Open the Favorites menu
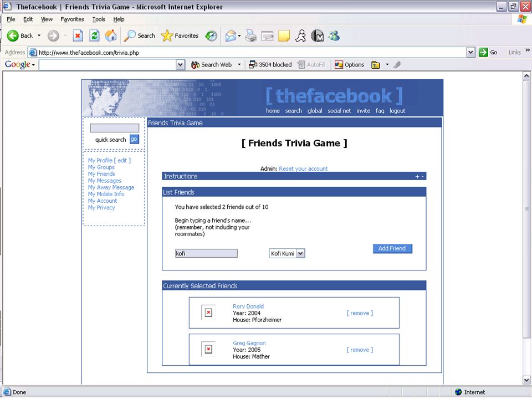 tap(72, 19)
